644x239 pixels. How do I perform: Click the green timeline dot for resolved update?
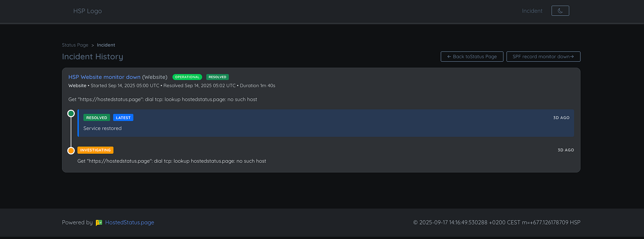71,113
